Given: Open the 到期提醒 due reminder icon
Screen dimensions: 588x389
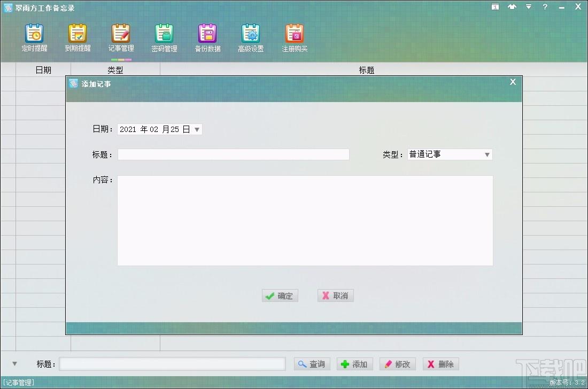Looking at the screenshot, I should tap(78, 37).
